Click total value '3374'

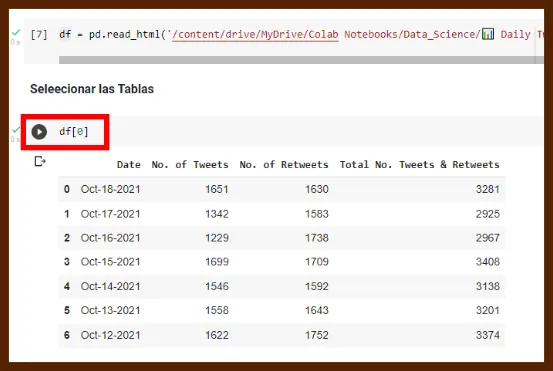tap(488, 335)
